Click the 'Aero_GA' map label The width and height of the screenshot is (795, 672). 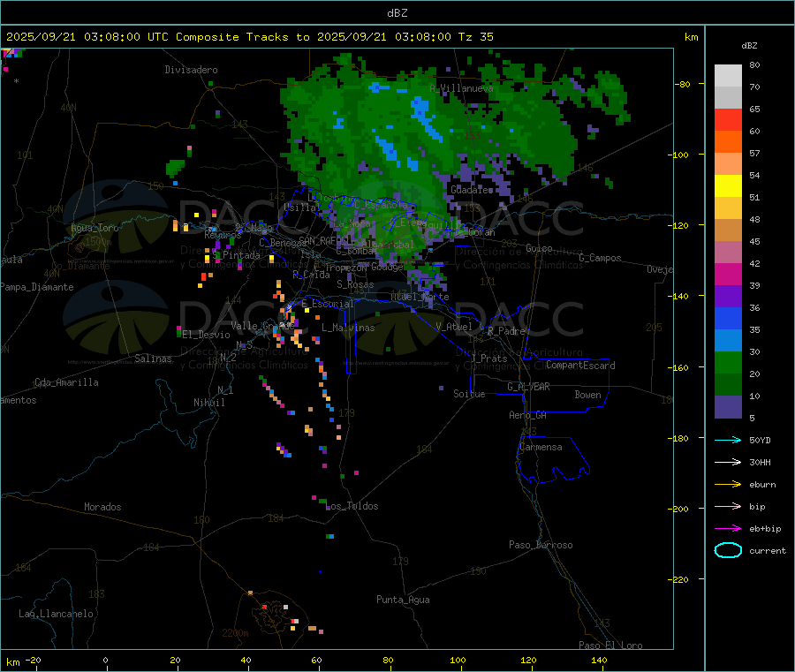(528, 415)
